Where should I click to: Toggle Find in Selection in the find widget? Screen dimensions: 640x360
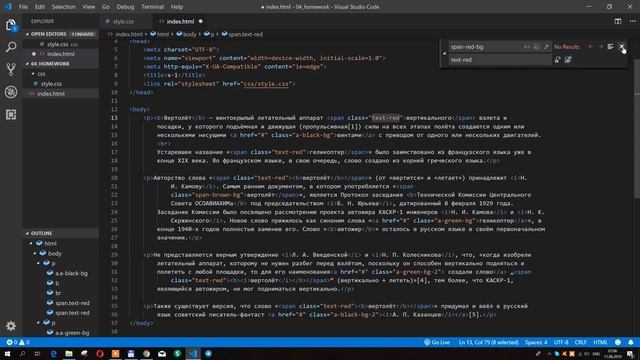[x=611, y=47]
